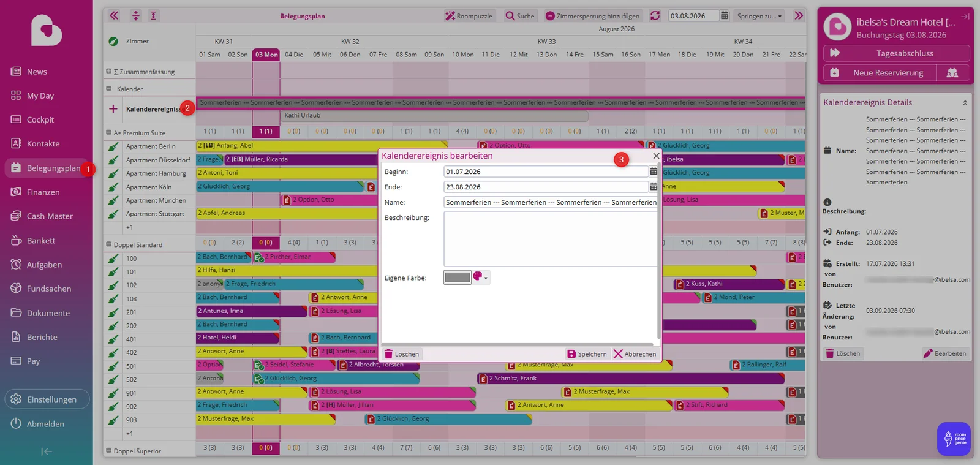Image resolution: width=980 pixels, height=465 pixels.
Task: Open the Springen zu dropdown
Action: (x=759, y=16)
